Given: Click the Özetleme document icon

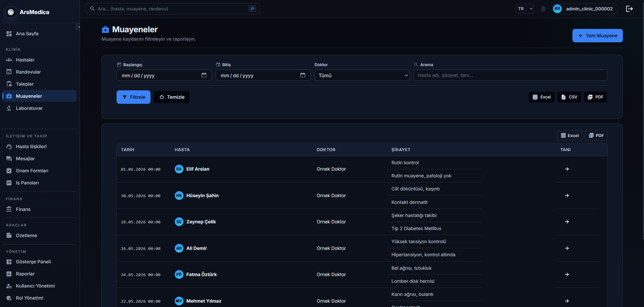Looking at the screenshot, I should [x=9, y=235].
